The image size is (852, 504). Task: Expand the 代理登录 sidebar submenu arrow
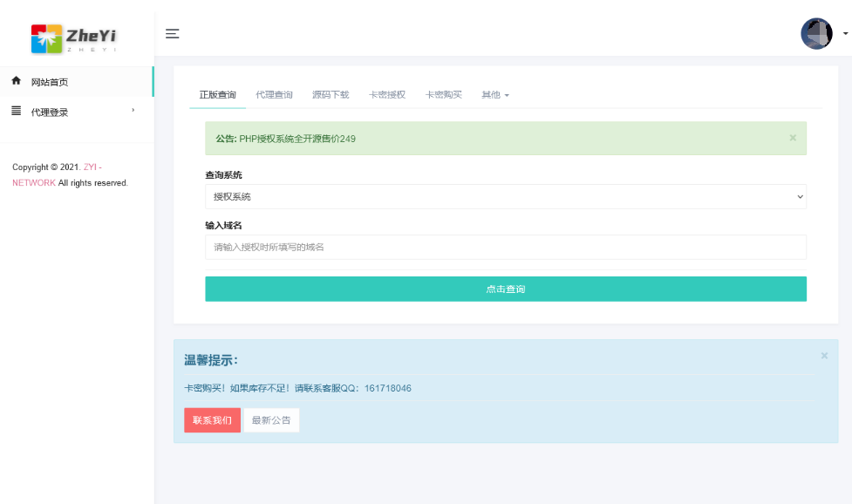coord(133,111)
